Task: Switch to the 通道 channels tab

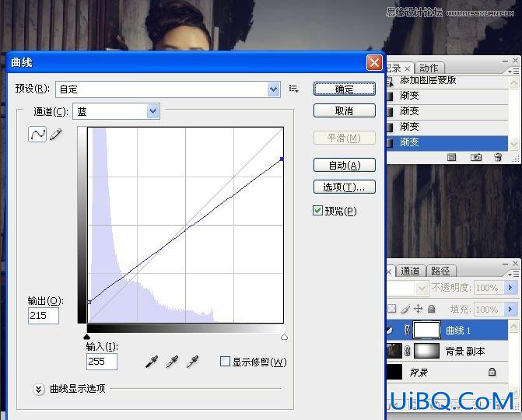Action: coord(410,271)
